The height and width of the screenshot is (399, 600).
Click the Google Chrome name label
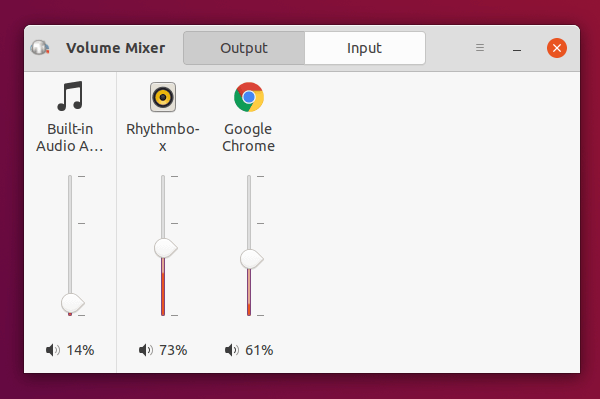[x=249, y=137]
